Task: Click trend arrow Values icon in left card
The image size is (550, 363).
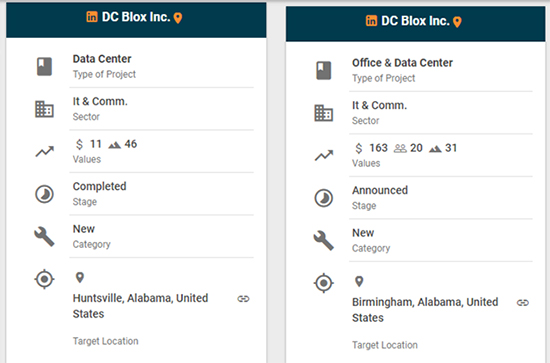Action: tap(45, 152)
